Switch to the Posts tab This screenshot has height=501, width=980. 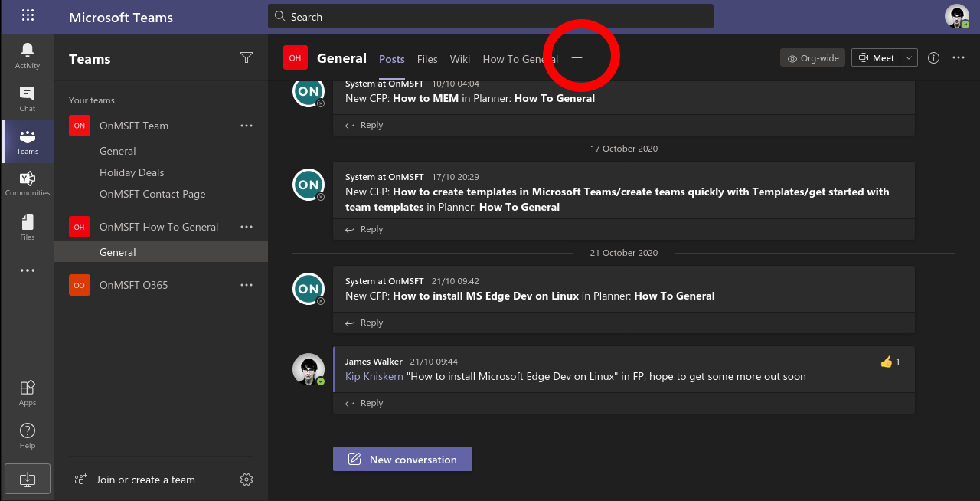coord(392,59)
